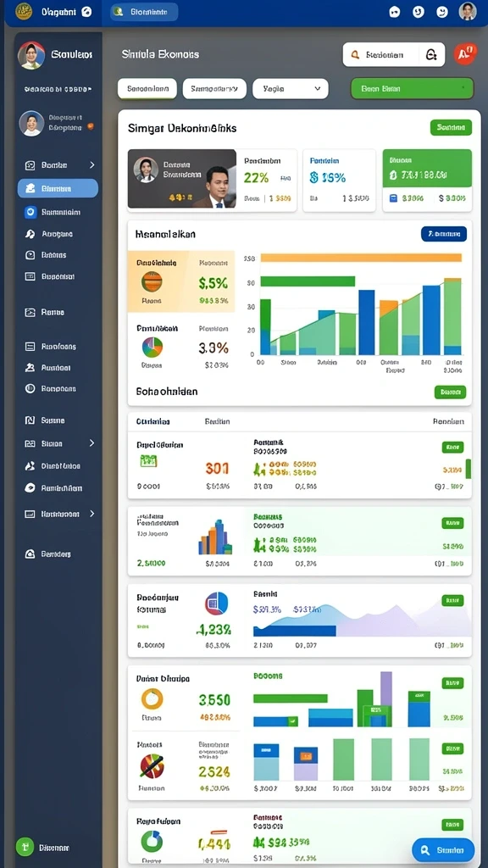This screenshot has height=868, width=488.
Task: Open the third filter pill dropdown with down arrow
Action: (x=291, y=88)
